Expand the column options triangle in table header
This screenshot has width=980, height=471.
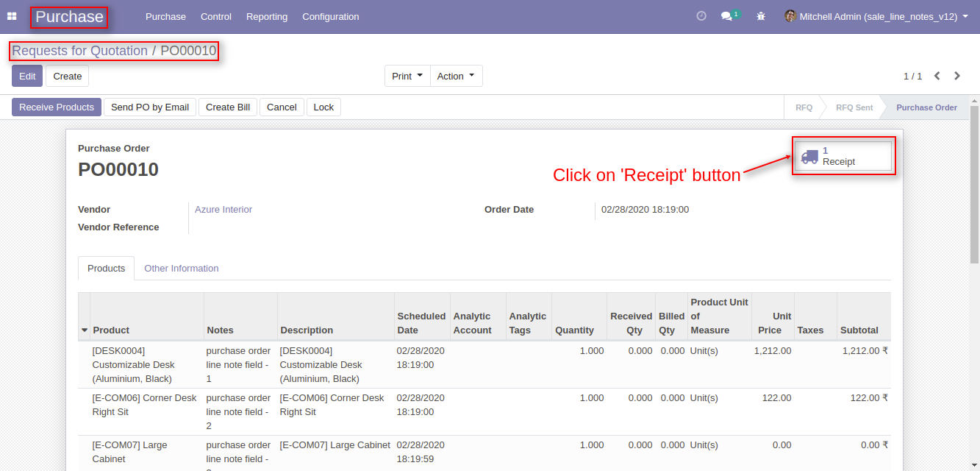click(85, 330)
